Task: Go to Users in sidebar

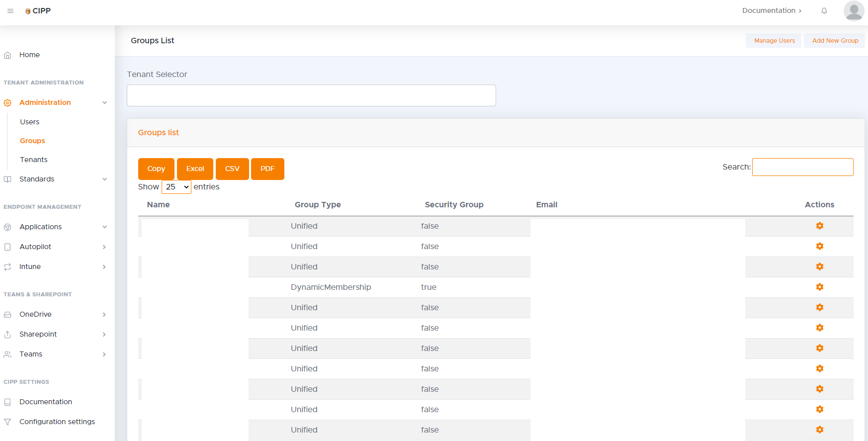Action: click(30, 122)
